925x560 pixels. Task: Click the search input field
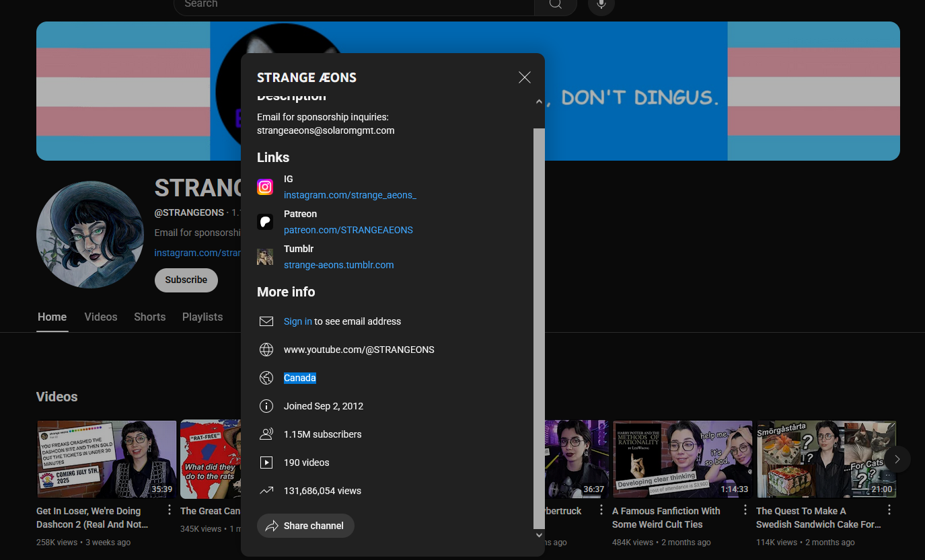click(354, 5)
